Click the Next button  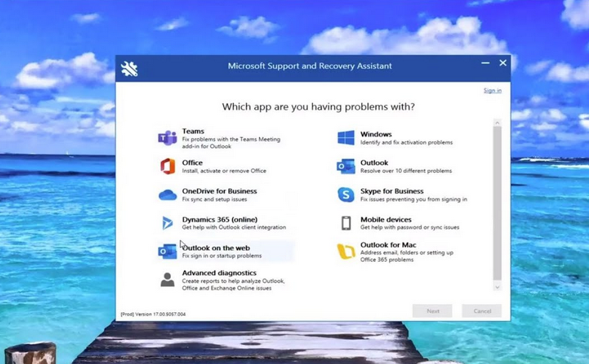click(x=432, y=311)
